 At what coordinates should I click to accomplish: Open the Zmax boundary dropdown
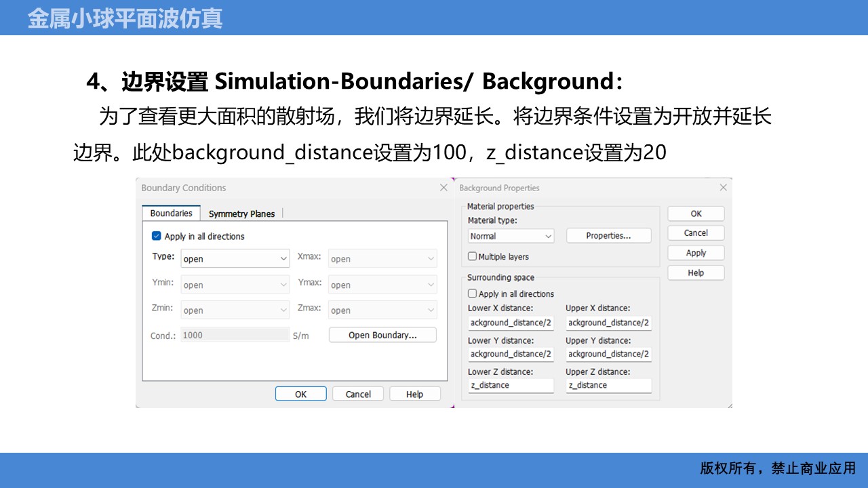click(x=382, y=310)
